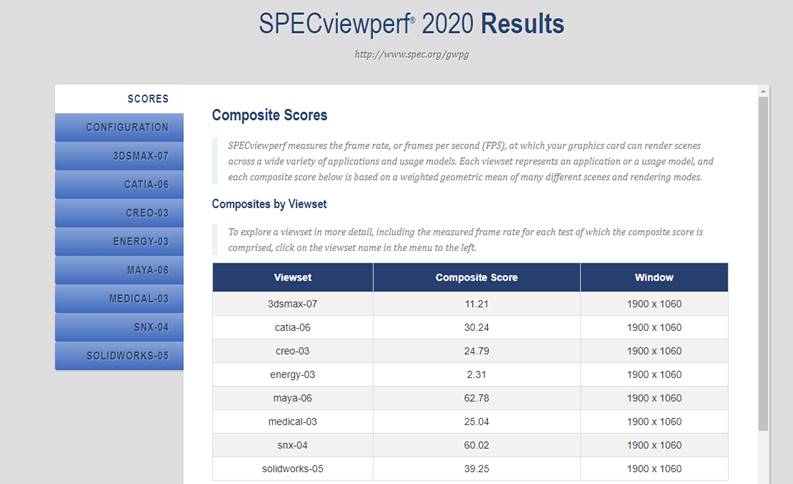Viewport: 793px width, 484px height.
Task: Click the score value 62.78
Action: pyautogui.click(x=476, y=398)
